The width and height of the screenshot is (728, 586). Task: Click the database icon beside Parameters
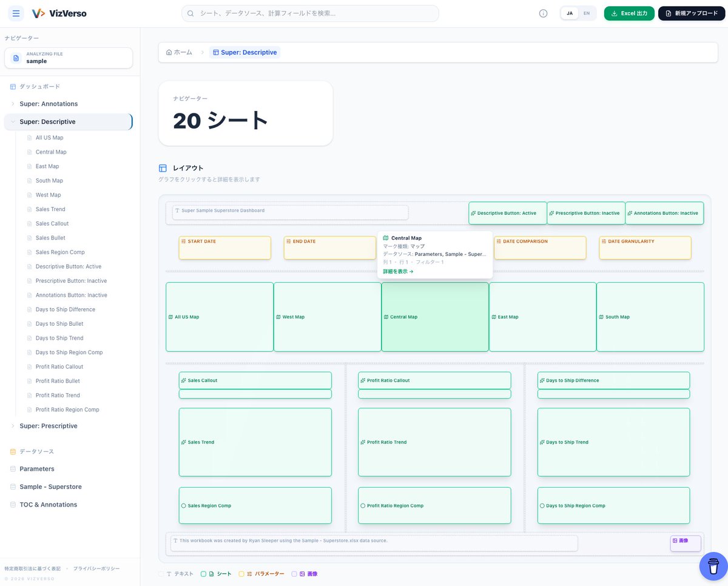pyautogui.click(x=13, y=469)
